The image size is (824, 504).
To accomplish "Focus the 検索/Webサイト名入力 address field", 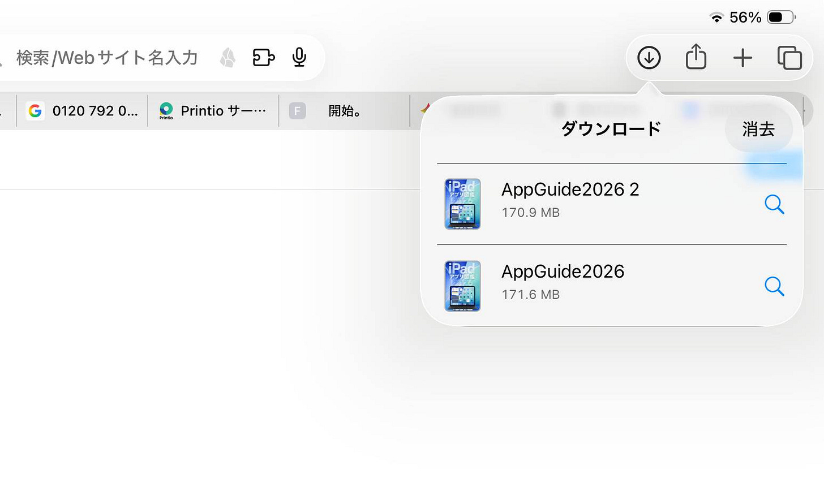I will (x=108, y=57).
